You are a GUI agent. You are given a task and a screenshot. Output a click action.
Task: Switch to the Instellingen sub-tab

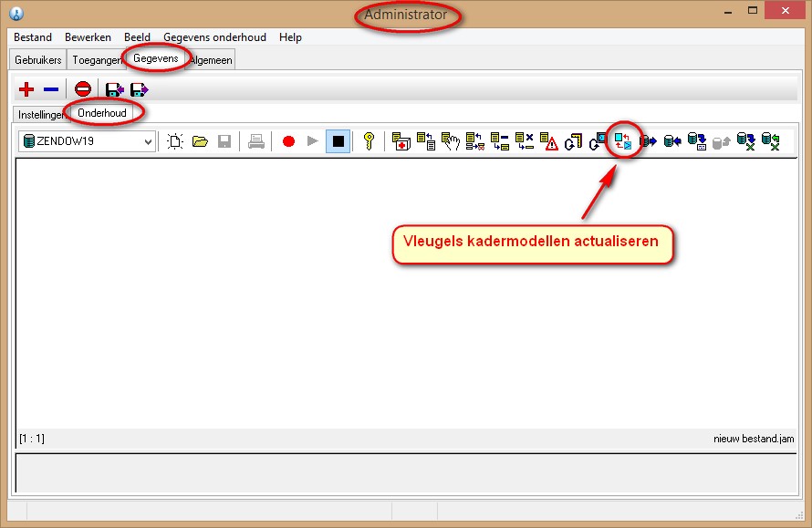[x=41, y=114]
